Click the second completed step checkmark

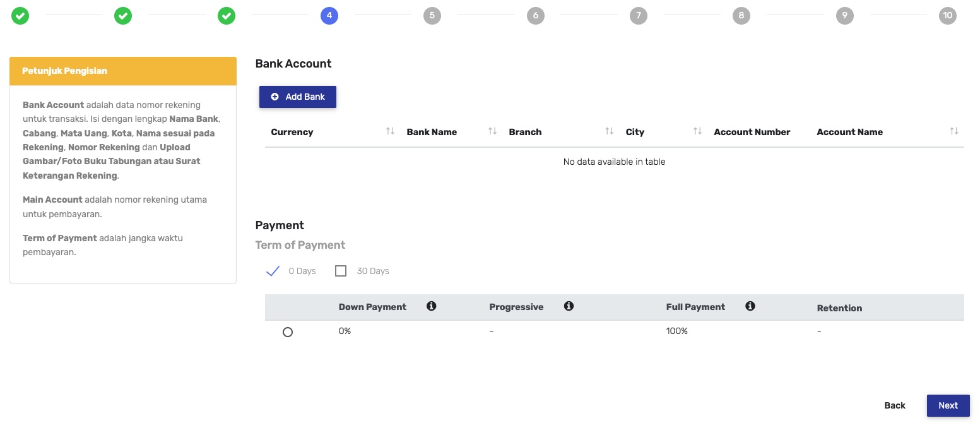coord(123,16)
